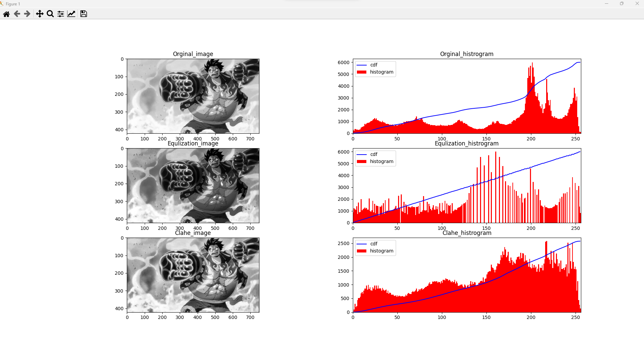The image size is (644, 348).
Task: Click the matplotlib logo in the title bar
Action: point(3,4)
